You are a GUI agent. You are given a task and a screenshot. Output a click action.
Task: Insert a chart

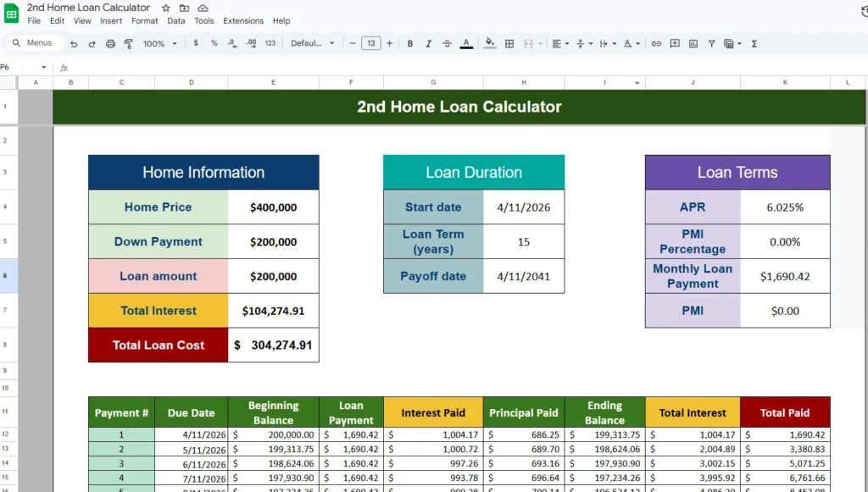[693, 43]
